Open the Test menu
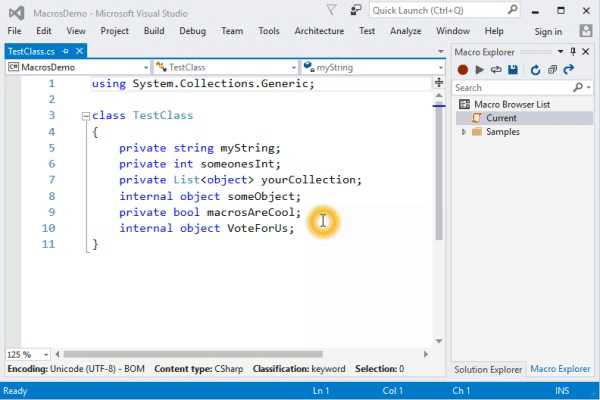Viewport: 600px width, 400px height. [367, 31]
